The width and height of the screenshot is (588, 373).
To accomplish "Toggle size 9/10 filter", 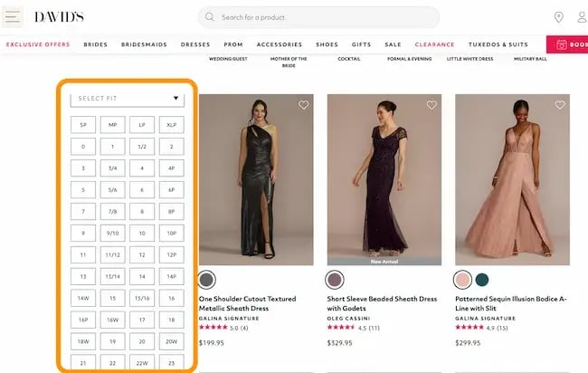I will click(x=112, y=233).
